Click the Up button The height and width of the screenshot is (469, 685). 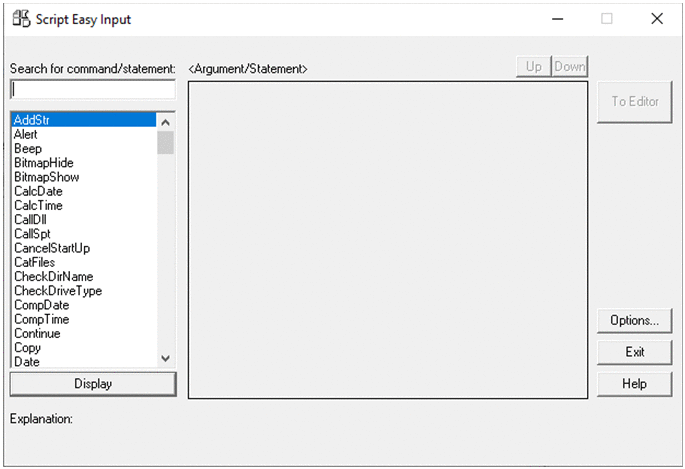(x=533, y=66)
